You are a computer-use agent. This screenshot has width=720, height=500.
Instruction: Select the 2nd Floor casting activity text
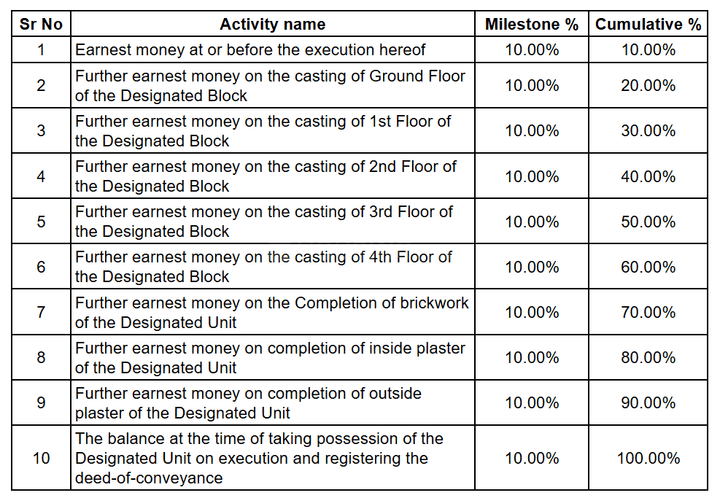[265, 176]
